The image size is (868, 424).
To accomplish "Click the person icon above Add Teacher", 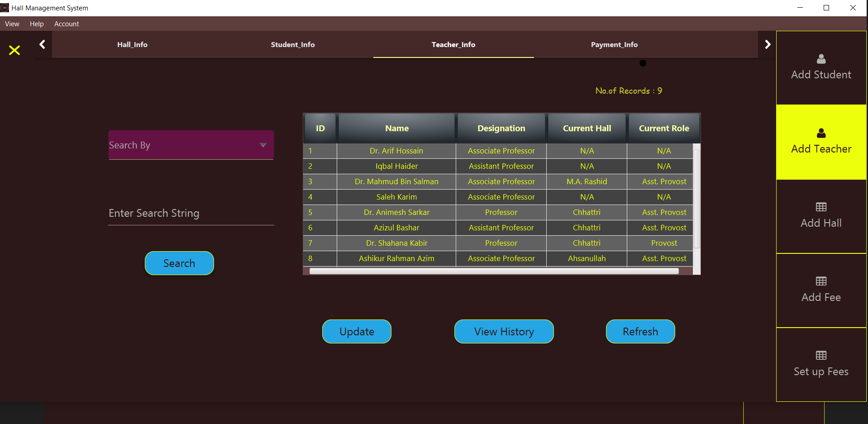I will click(x=821, y=133).
